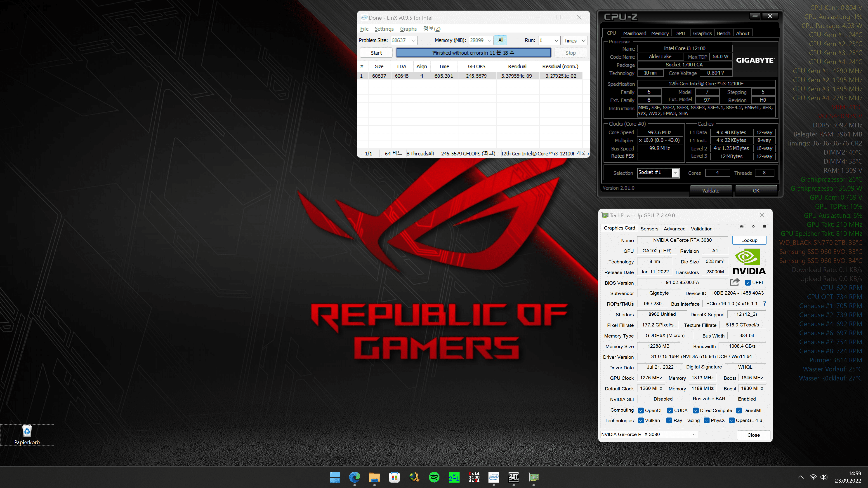Viewport: 868px width, 488px height.
Task: Click the Gigabyte logo in CPU-Z
Action: 755,60
